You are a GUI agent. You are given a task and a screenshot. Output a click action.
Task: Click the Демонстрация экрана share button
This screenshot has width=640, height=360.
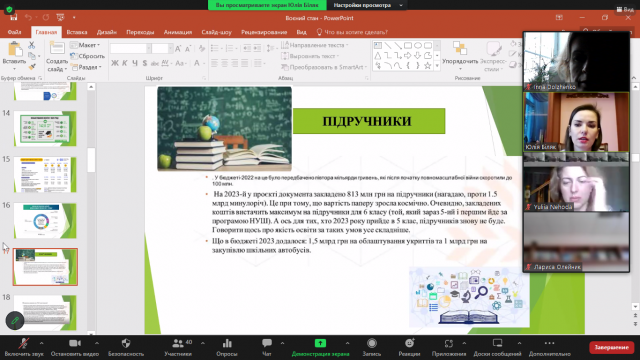tap(320, 347)
